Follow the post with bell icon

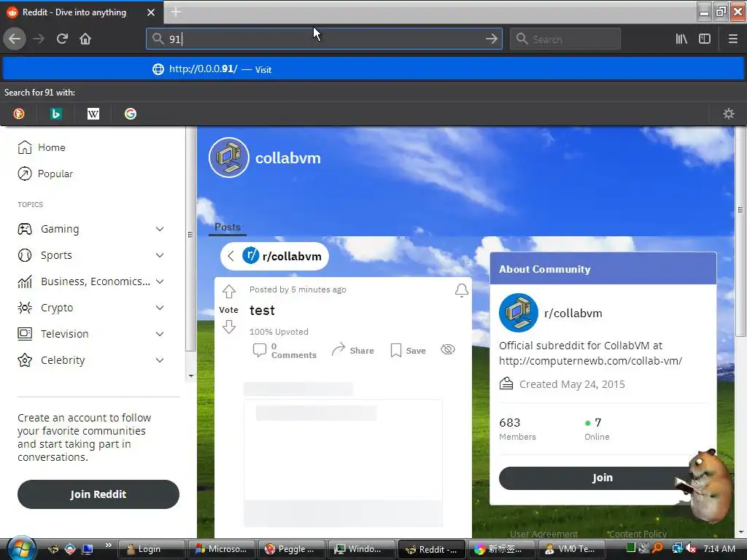(x=461, y=290)
